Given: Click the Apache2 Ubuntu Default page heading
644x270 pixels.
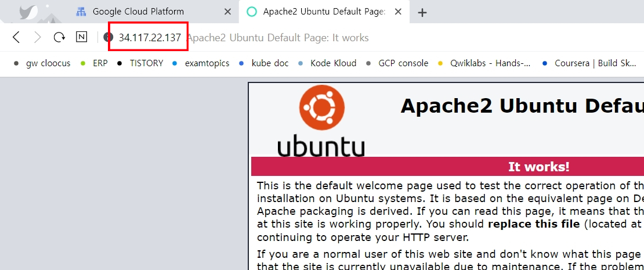Looking at the screenshot, I should [522, 106].
